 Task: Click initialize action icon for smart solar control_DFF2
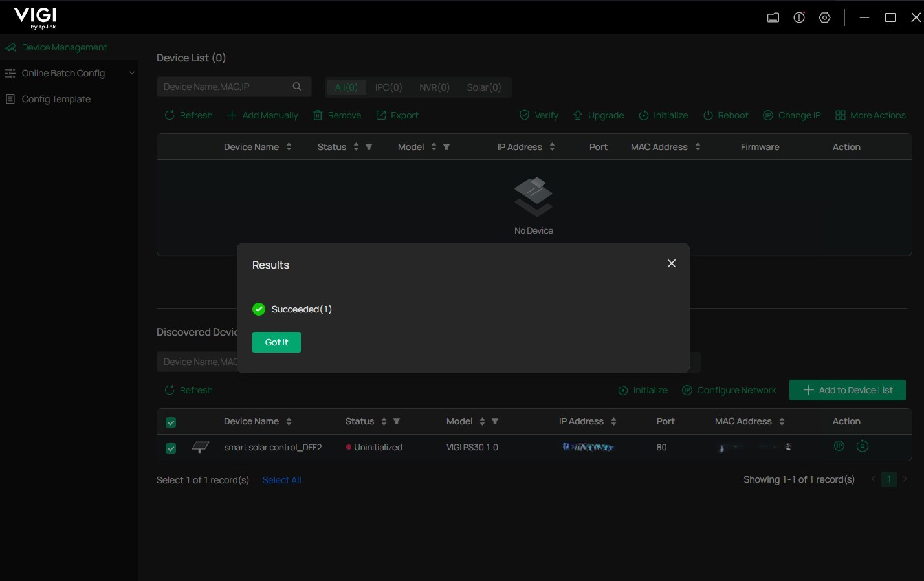click(x=863, y=446)
